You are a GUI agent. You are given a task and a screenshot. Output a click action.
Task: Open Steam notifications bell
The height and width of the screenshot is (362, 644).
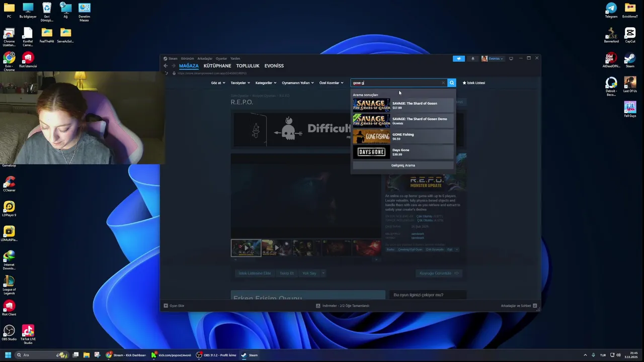tap(472, 58)
